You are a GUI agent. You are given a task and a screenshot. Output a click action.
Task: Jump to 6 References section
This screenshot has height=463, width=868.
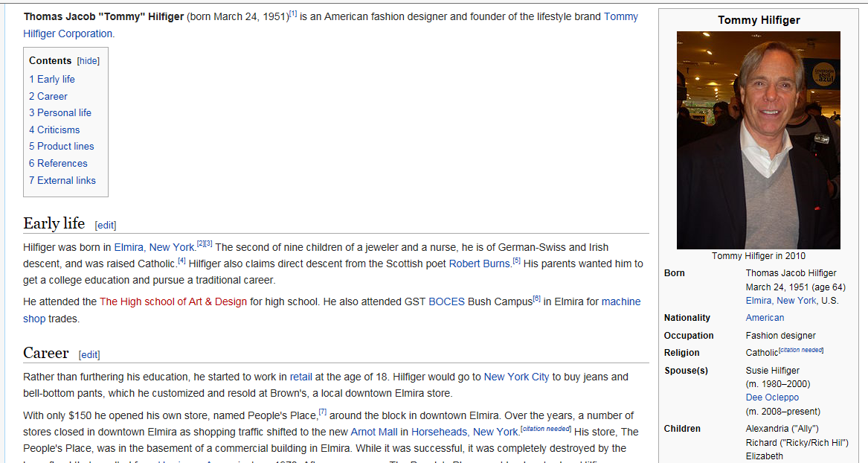coord(58,164)
